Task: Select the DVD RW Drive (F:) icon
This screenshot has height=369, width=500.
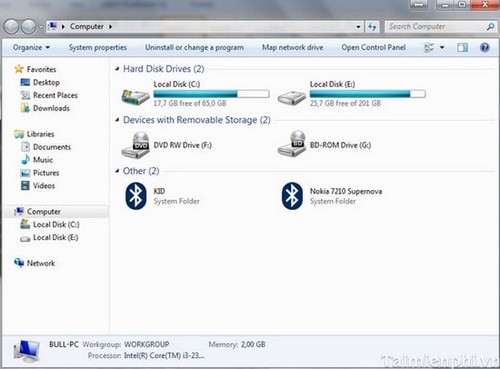Action: point(135,145)
